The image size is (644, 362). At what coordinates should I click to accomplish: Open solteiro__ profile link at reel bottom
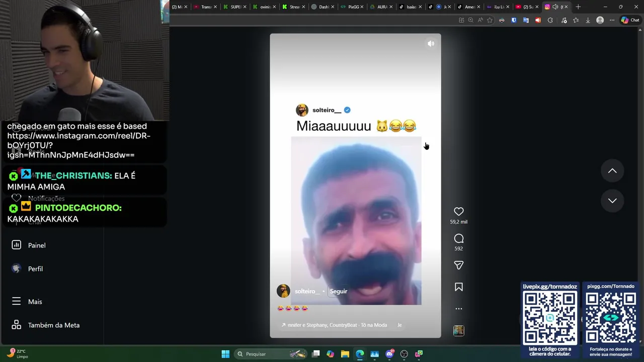click(307, 291)
